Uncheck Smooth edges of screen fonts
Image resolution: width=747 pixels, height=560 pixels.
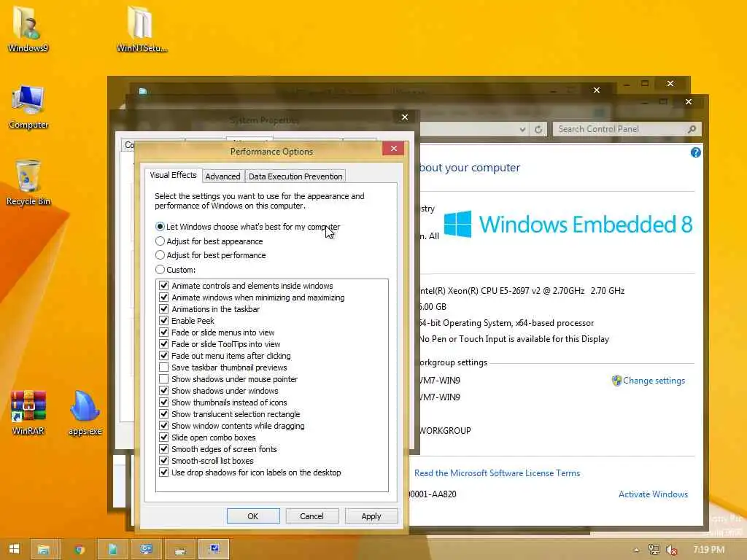click(164, 449)
